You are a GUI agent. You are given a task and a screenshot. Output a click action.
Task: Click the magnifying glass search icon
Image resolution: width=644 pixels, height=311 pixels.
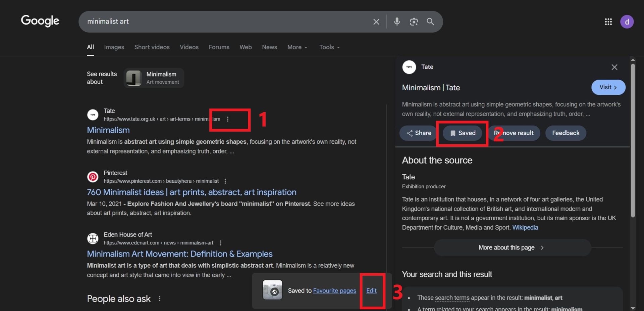click(430, 22)
